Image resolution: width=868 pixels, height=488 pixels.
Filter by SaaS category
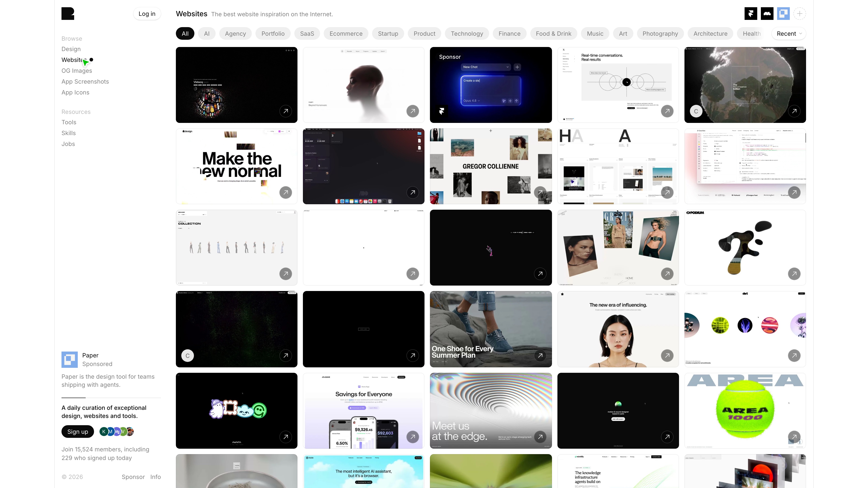pyautogui.click(x=307, y=34)
